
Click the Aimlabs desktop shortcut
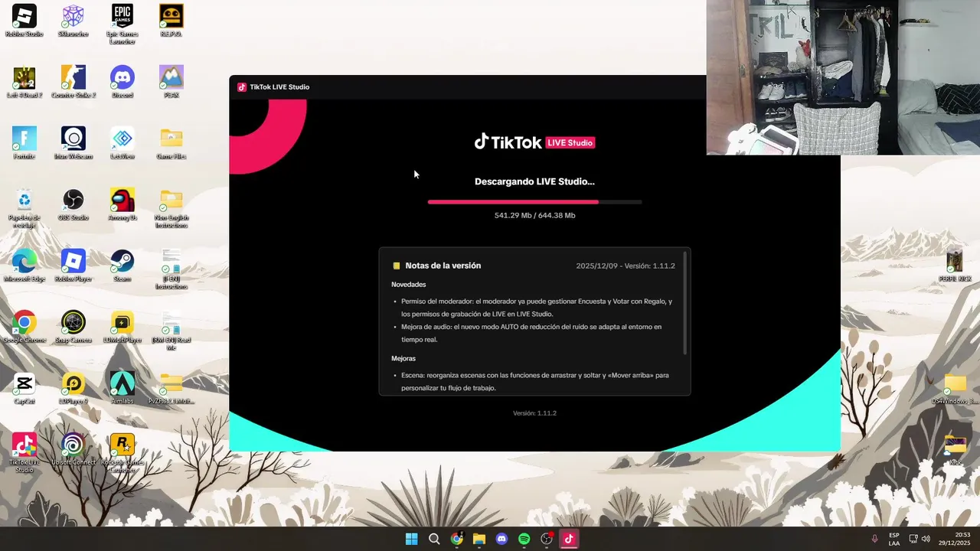(x=122, y=388)
